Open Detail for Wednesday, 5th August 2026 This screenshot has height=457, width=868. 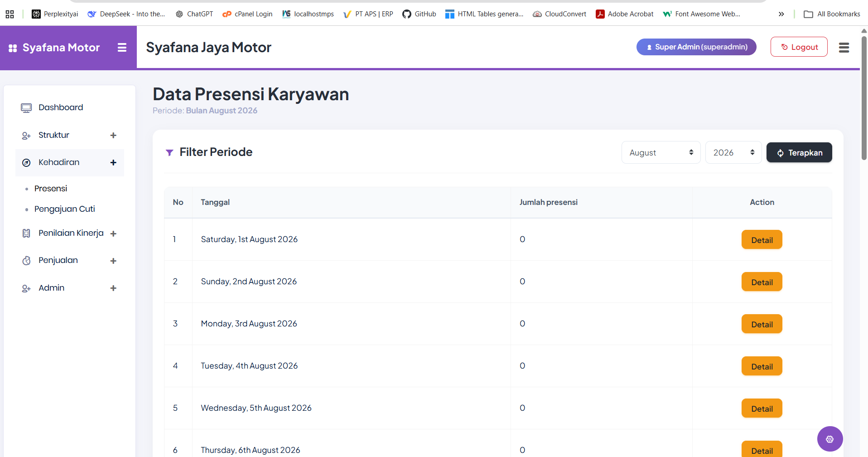pos(762,408)
